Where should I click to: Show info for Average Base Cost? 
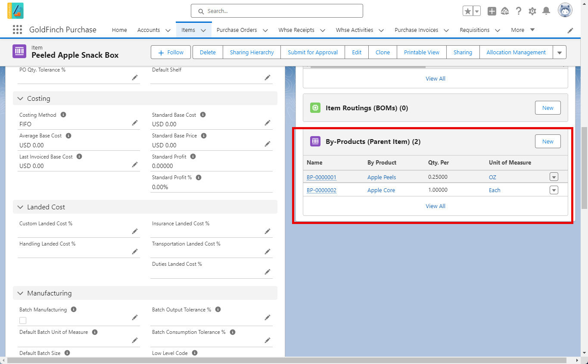tap(68, 136)
